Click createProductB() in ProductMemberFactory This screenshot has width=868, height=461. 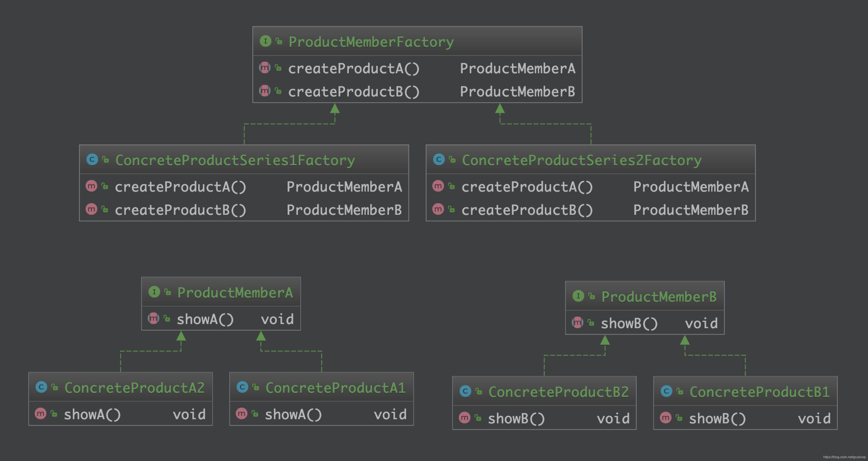(x=354, y=92)
